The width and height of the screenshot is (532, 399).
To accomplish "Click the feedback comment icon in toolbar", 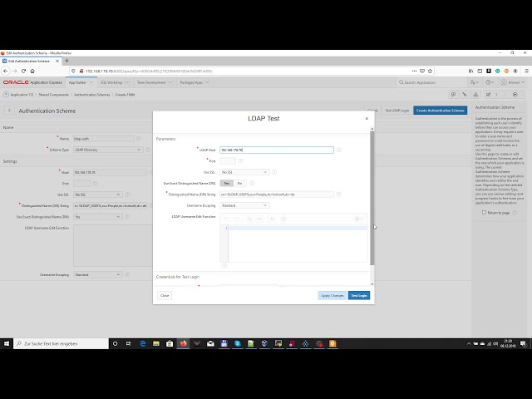I will pyautogui.click(x=453, y=95).
